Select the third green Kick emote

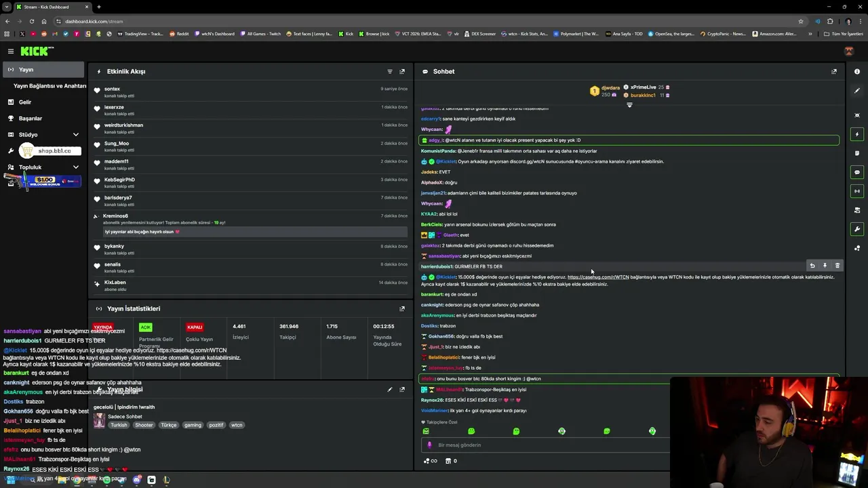pos(516,431)
